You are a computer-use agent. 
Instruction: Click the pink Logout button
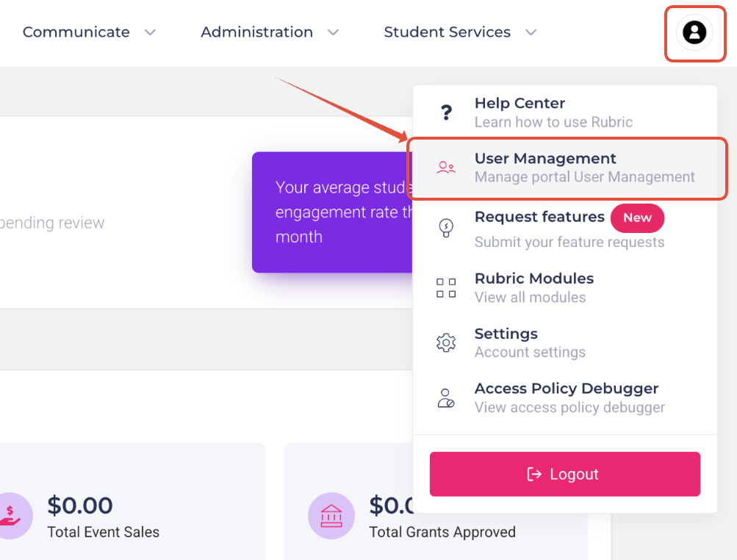[x=565, y=474]
